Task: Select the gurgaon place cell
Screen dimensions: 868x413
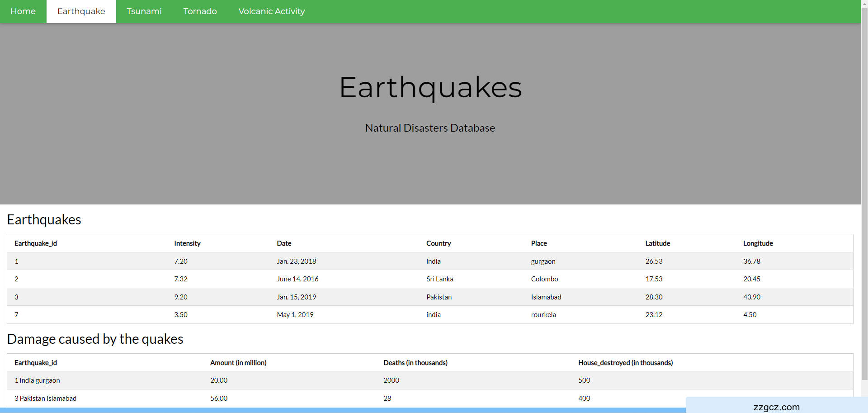Action: (543, 261)
